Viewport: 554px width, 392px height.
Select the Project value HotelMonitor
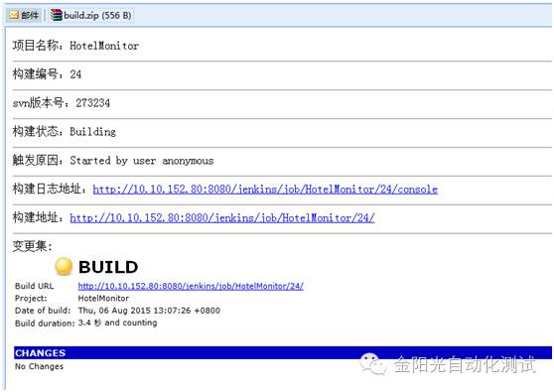click(x=103, y=299)
